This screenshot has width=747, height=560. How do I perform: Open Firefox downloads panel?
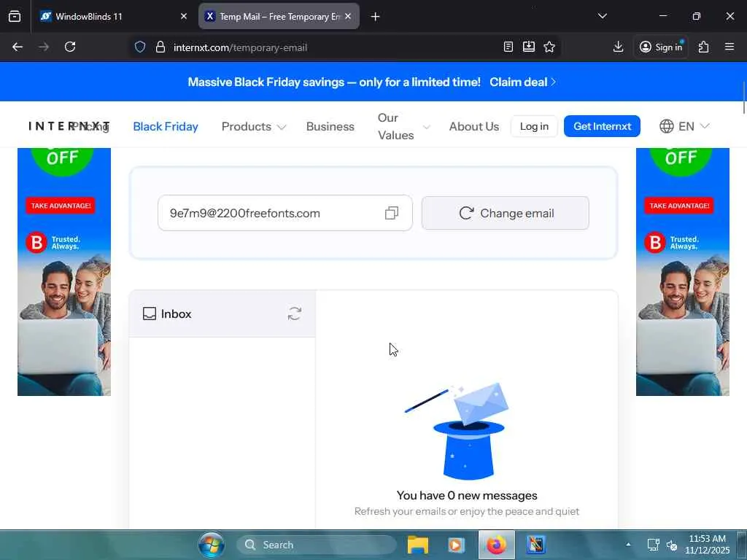pos(618,47)
